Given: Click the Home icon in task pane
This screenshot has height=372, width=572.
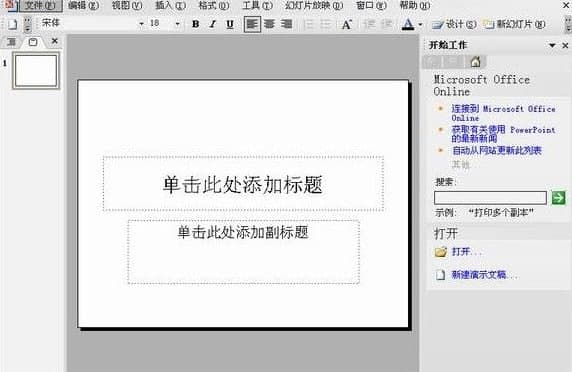Looking at the screenshot, I should pos(475,62).
